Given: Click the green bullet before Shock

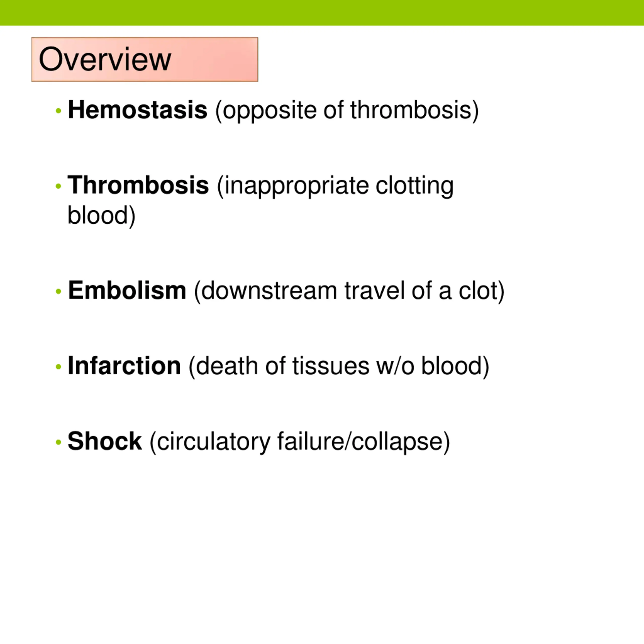Looking at the screenshot, I should [59, 442].
